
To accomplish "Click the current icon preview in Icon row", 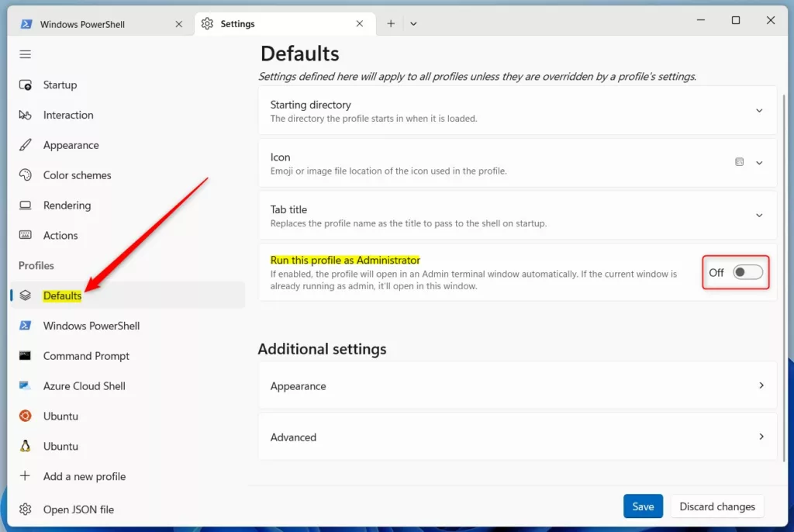I will pyautogui.click(x=739, y=162).
